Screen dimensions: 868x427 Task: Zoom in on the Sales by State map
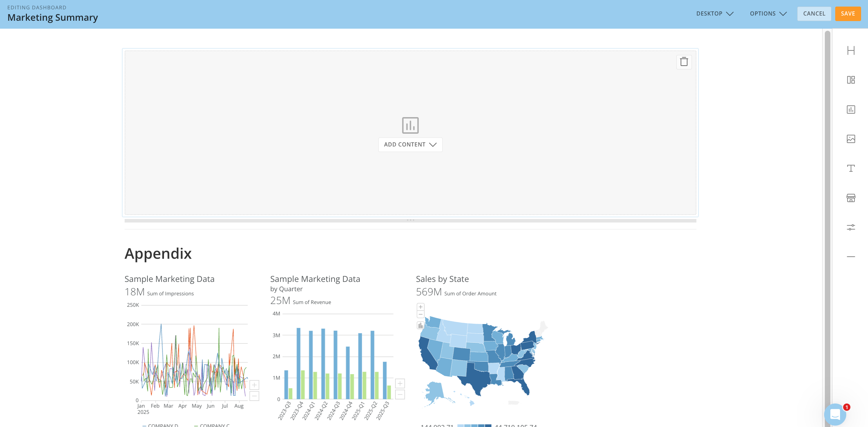(x=421, y=307)
